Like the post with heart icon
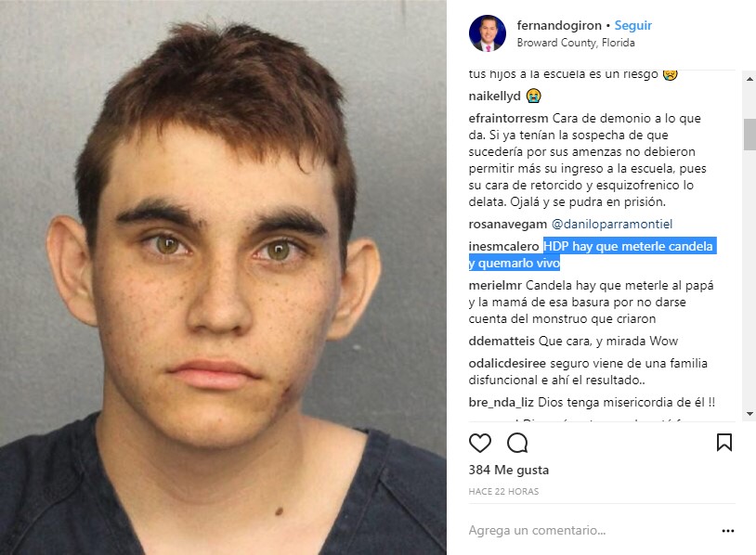Image resolution: width=756 pixels, height=555 pixels. pyautogui.click(x=480, y=443)
